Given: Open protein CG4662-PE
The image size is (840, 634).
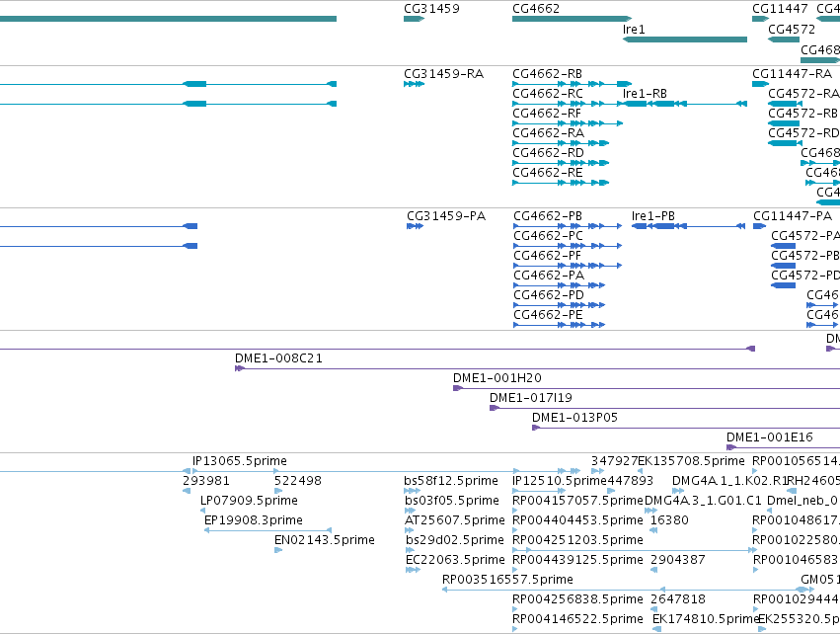Looking at the screenshot, I should pos(548,316).
